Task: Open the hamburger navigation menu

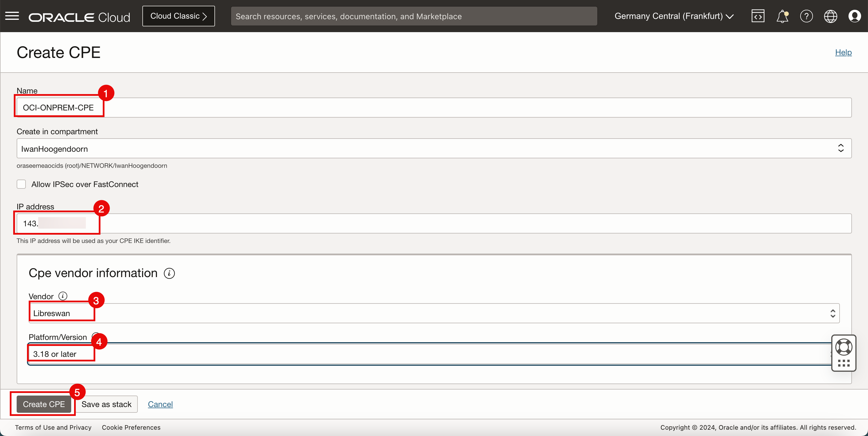Action: coord(12,16)
